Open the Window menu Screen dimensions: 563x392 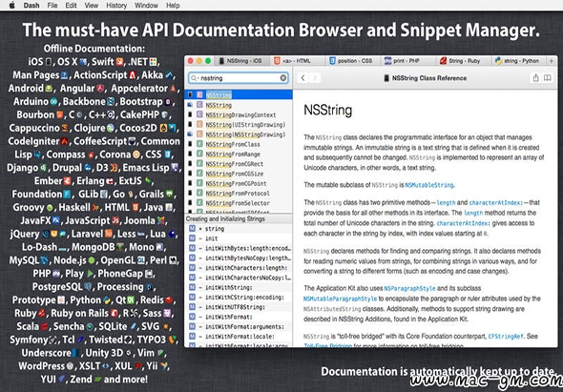(146, 6)
